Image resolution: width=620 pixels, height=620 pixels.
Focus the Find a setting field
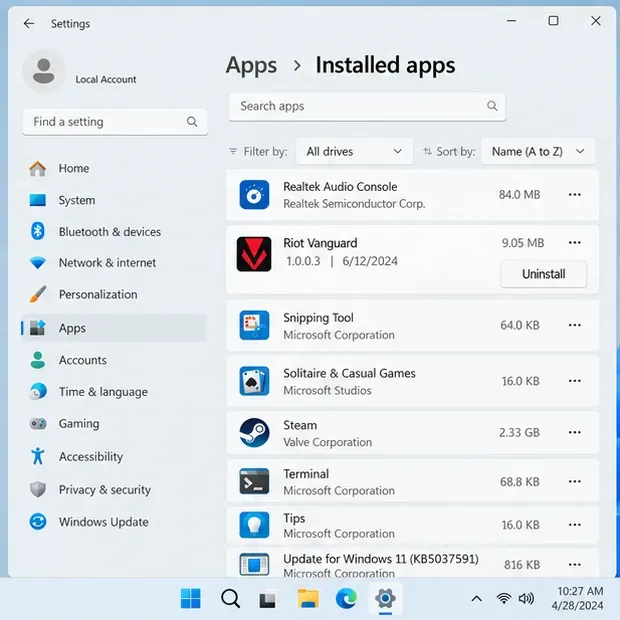tap(115, 122)
